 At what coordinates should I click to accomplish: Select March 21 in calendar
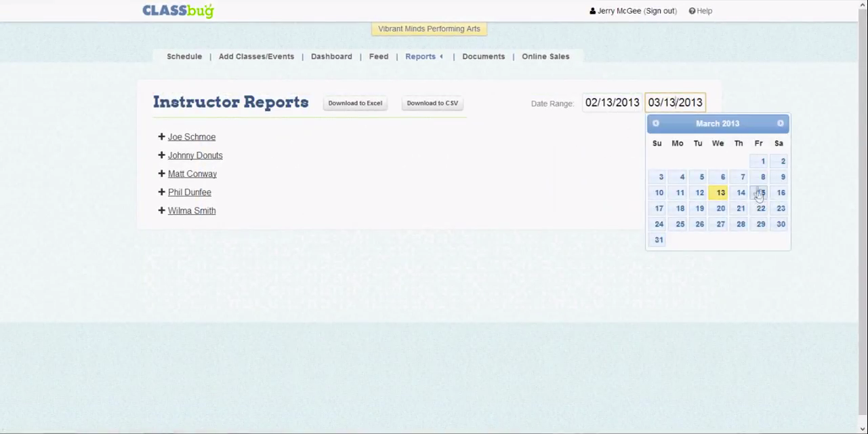[x=739, y=208]
